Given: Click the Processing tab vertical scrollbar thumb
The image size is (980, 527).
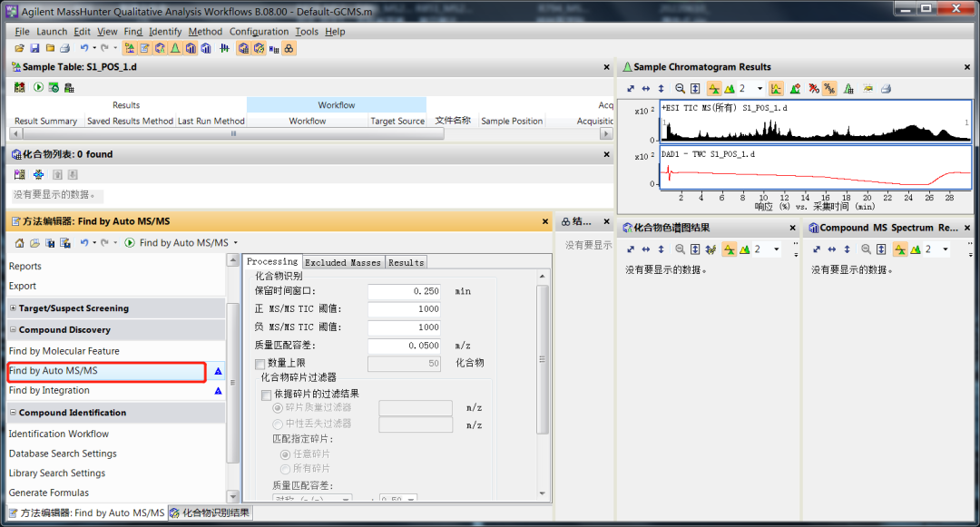Looking at the screenshot, I should pyautogui.click(x=542, y=360).
